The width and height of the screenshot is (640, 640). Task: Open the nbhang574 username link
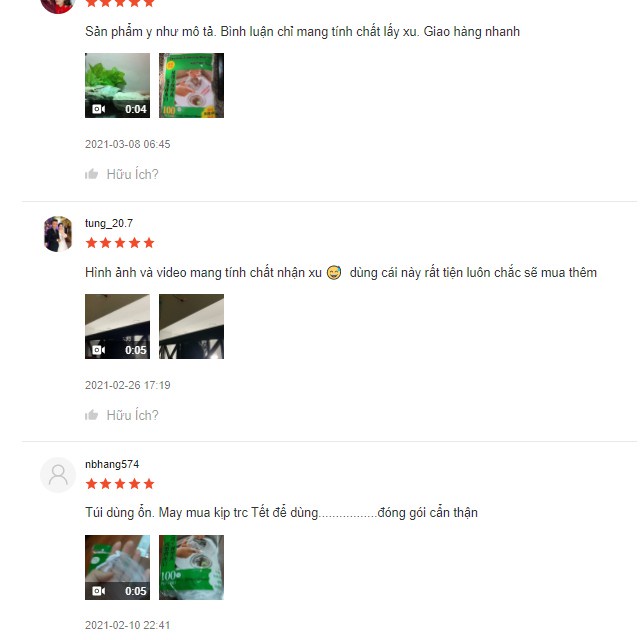(112, 464)
